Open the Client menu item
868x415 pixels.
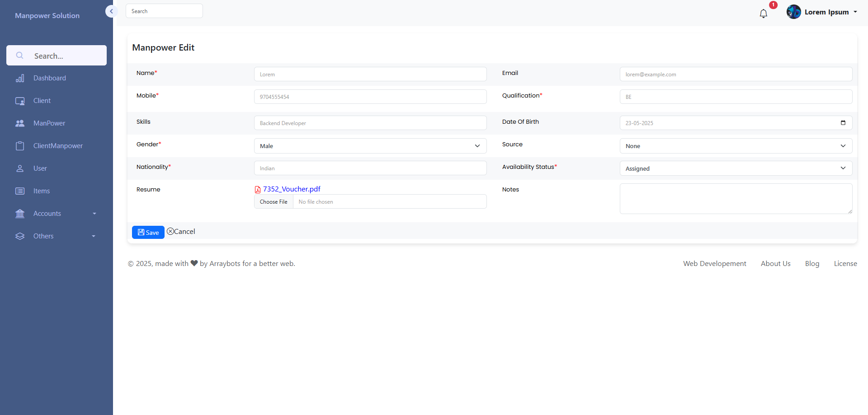click(x=42, y=101)
